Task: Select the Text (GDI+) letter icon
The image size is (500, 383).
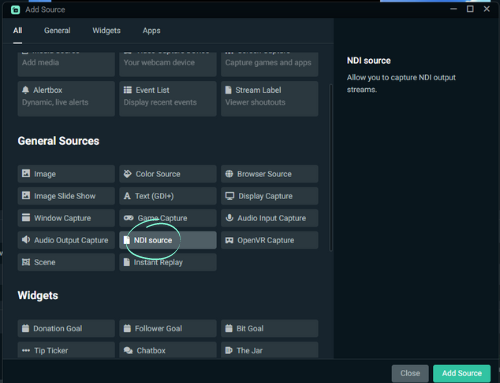Action: point(127,196)
